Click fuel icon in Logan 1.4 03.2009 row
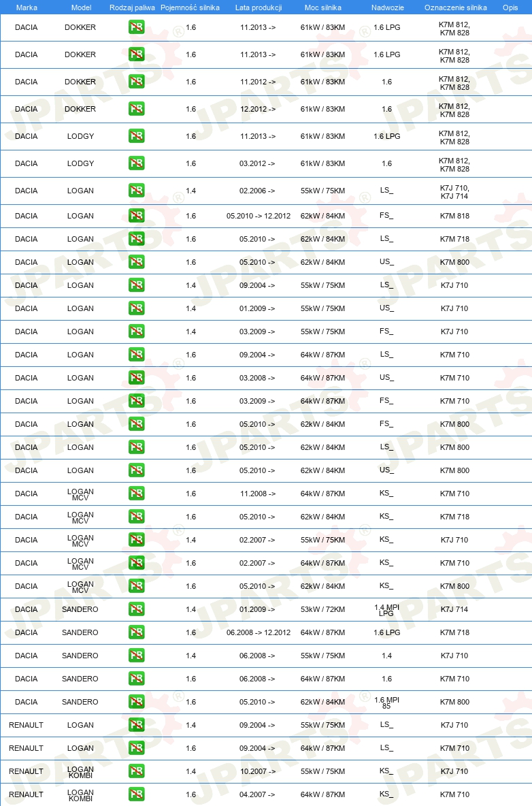 [137, 331]
